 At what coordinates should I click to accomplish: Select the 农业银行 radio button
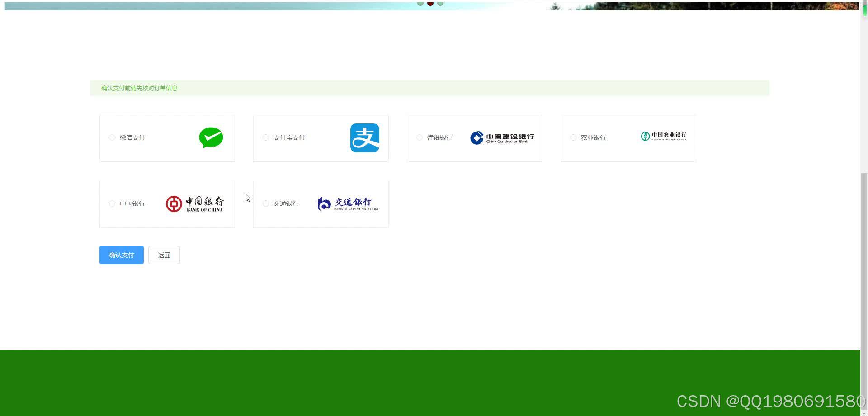click(x=573, y=137)
